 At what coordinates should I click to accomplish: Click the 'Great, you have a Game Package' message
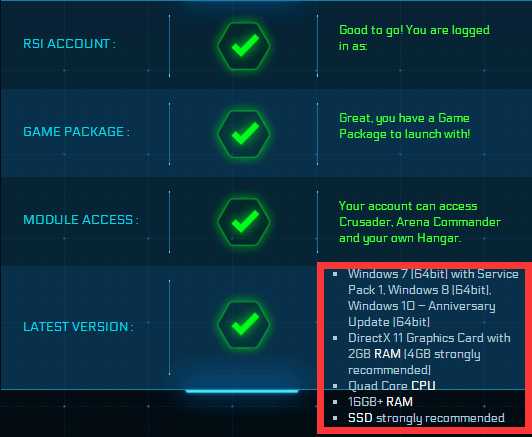405,126
